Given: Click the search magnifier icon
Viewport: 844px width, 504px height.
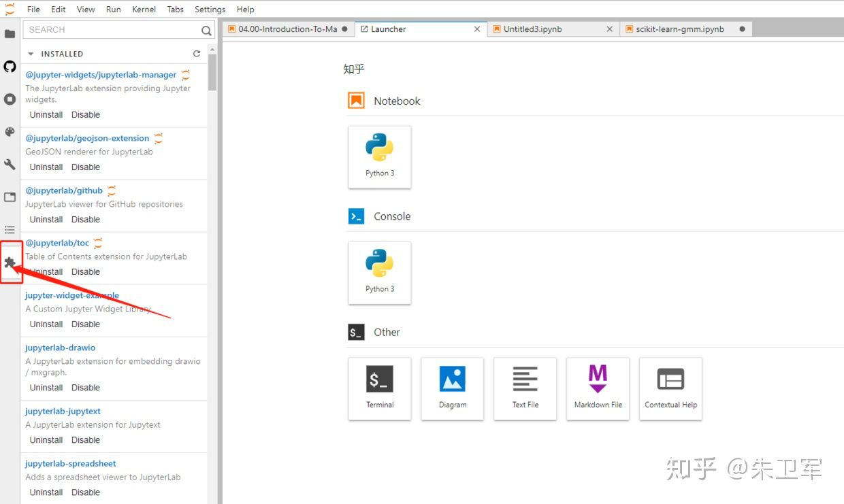Looking at the screenshot, I should (206, 30).
